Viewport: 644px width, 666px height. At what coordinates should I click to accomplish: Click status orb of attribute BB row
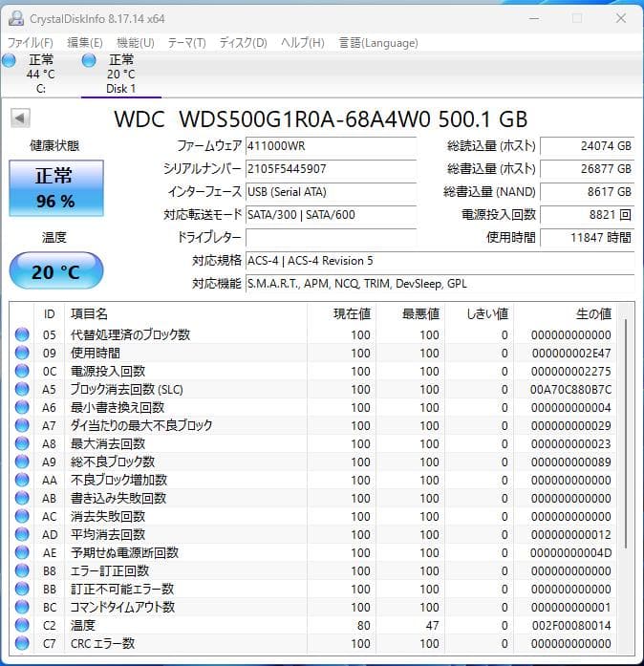[22, 589]
